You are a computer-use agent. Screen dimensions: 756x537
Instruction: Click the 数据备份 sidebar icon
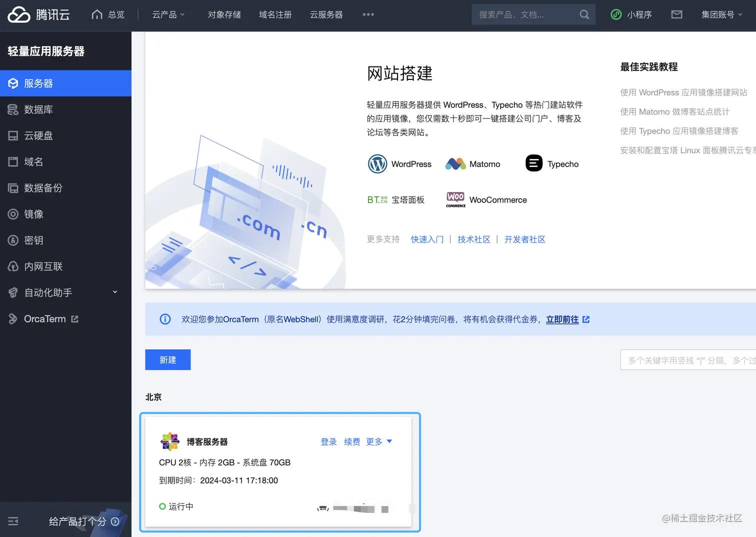pos(13,188)
